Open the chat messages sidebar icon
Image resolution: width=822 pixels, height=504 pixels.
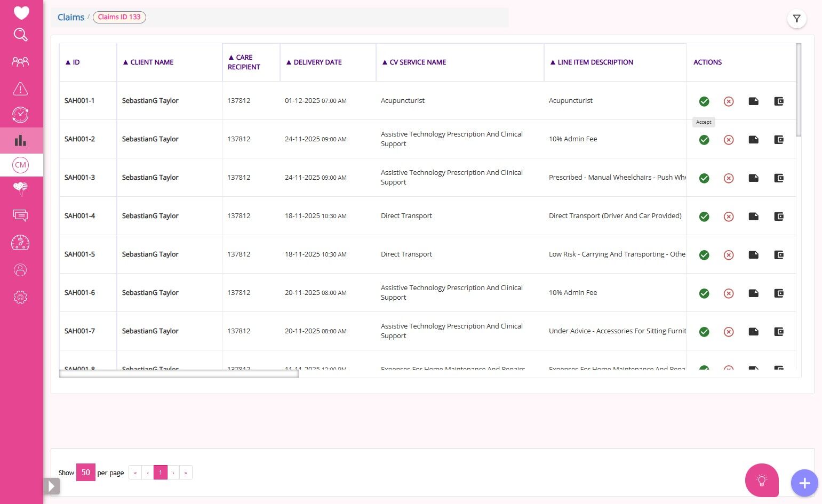tap(20, 215)
